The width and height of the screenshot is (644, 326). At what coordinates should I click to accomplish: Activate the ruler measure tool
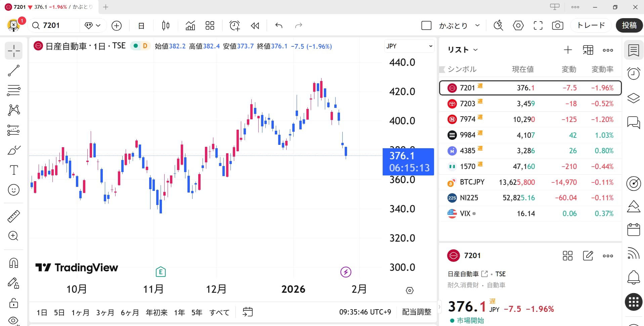[x=13, y=216]
